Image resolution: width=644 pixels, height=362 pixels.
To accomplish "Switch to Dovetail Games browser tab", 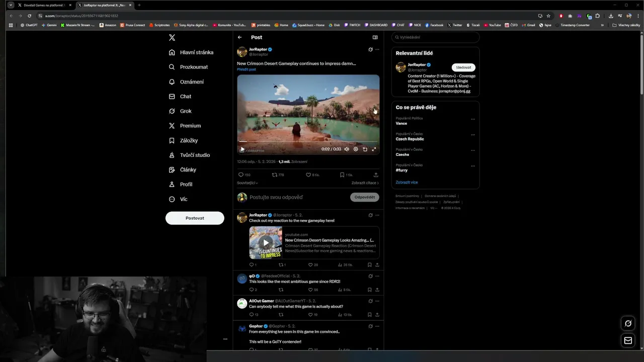I will click(45, 5).
